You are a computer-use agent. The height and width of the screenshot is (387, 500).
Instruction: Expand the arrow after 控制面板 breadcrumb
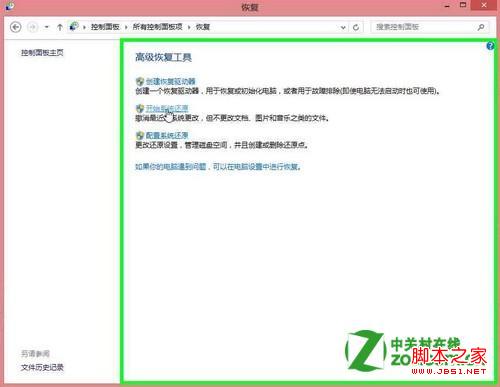coord(126,27)
